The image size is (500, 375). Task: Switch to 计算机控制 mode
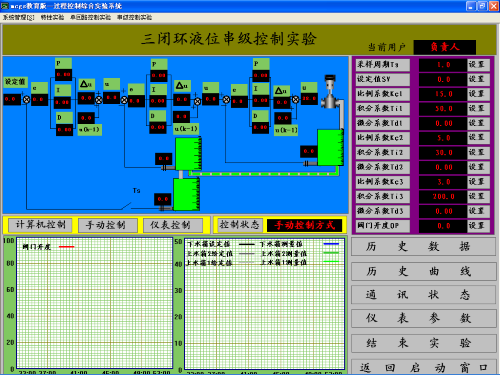tap(40, 225)
